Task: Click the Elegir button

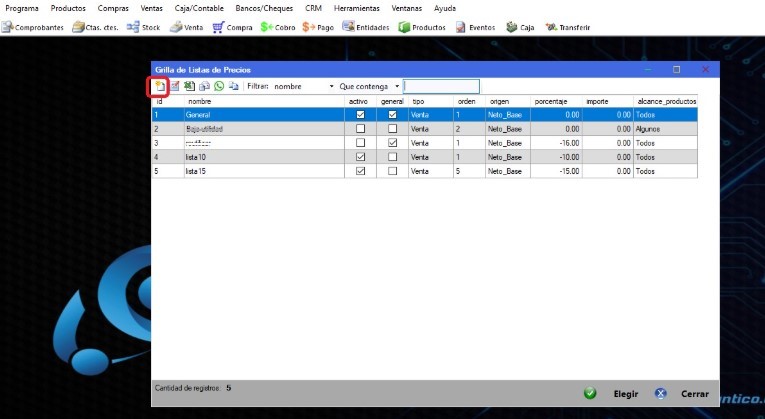Action: [611, 394]
